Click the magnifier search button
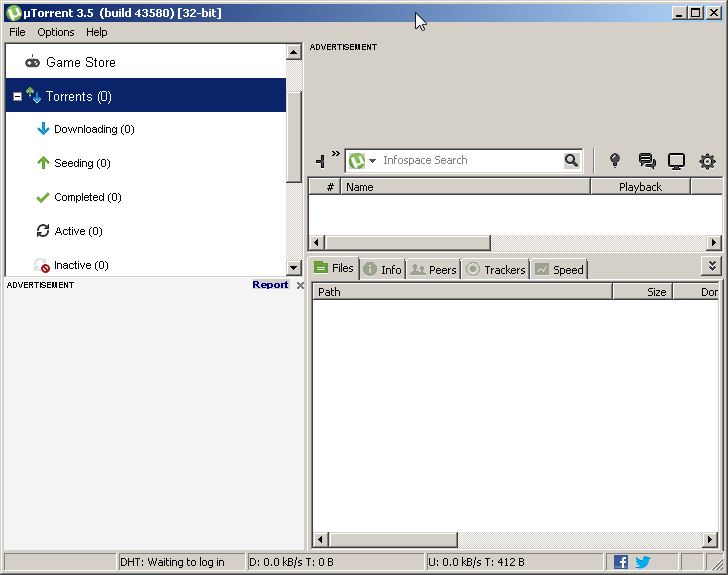Image resolution: width=728 pixels, height=575 pixels. pos(572,160)
